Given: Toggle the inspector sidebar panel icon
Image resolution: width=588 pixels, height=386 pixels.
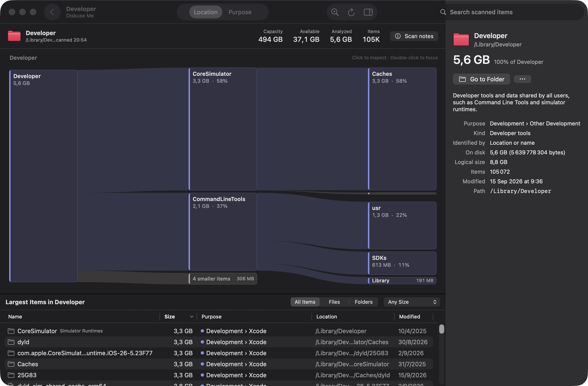Looking at the screenshot, I should [x=368, y=12].
